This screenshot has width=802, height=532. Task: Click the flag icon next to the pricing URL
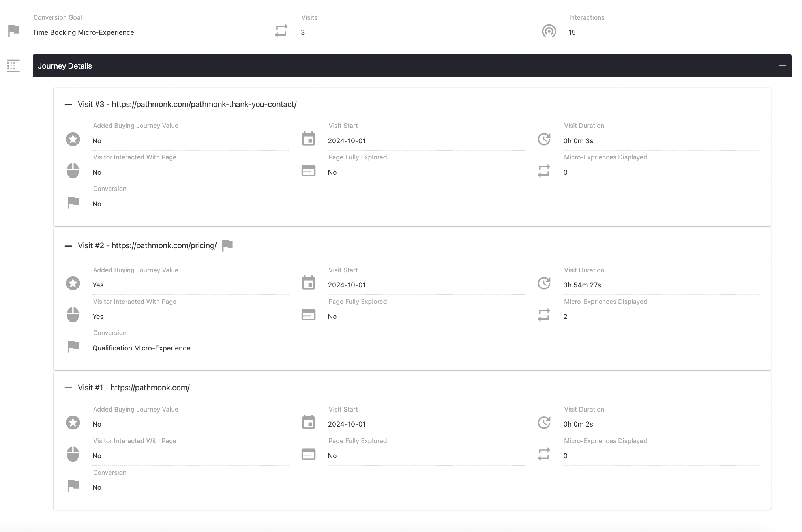click(x=228, y=245)
